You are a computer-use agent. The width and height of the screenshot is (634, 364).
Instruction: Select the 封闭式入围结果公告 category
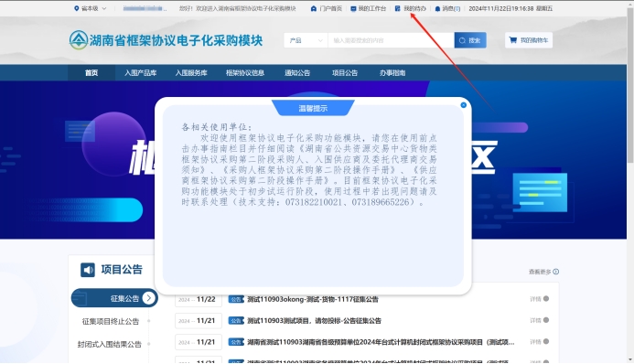click(x=110, y=344)
